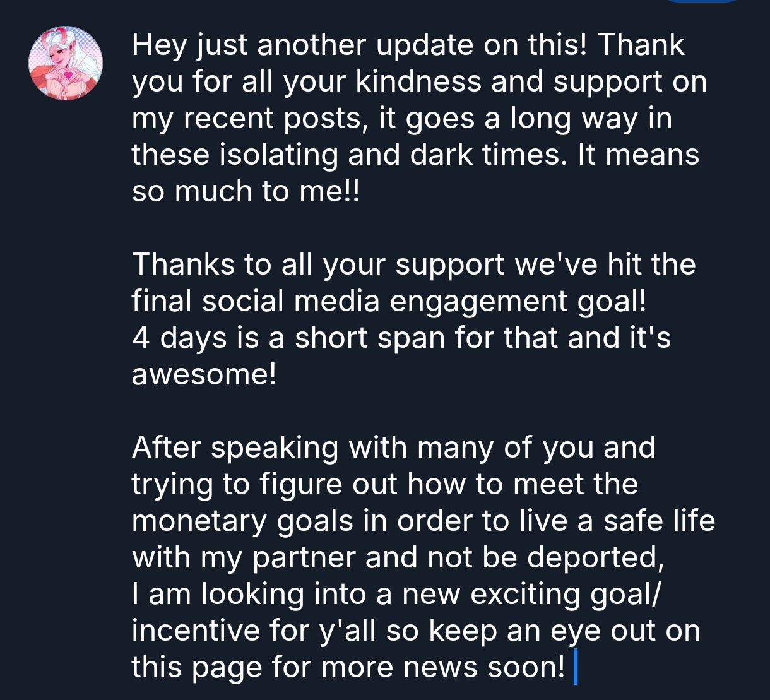Click the word "awesome!"

pyautogui.click(x=204, y=374)
